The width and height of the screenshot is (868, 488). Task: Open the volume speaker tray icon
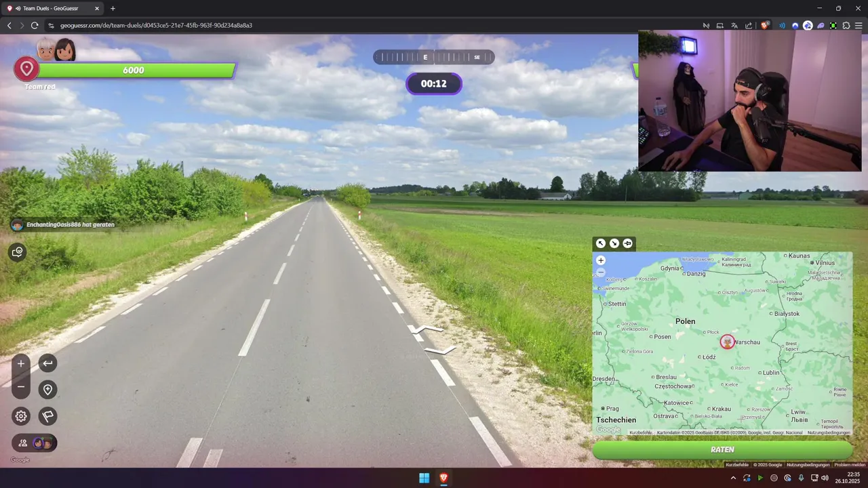tap(825, 478)
